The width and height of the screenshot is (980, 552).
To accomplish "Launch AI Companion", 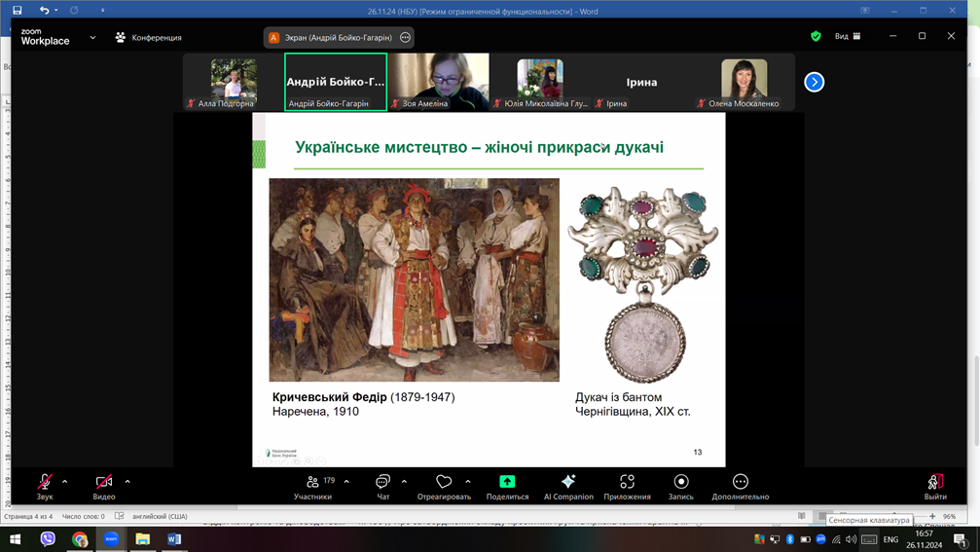I will tap(568, 487).
